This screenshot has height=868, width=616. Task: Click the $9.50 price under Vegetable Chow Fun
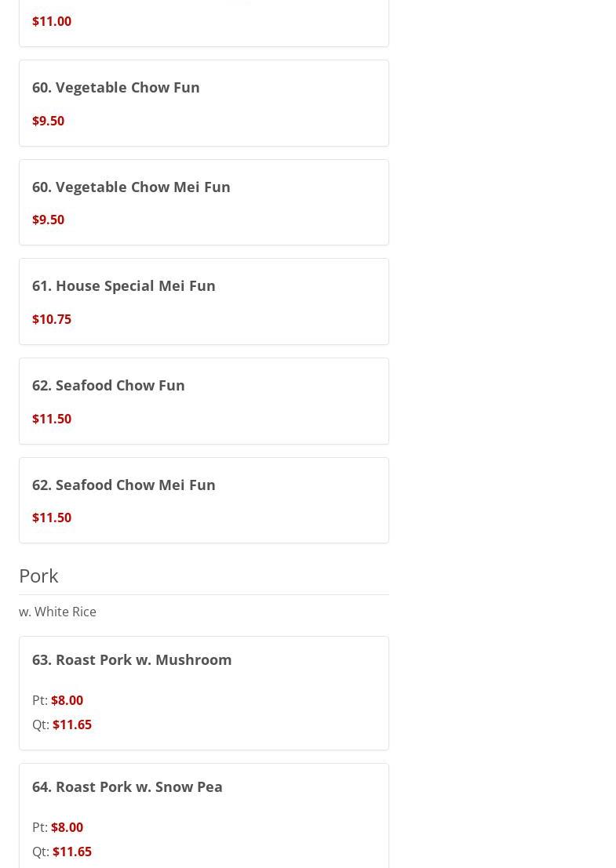coord(48,121)
